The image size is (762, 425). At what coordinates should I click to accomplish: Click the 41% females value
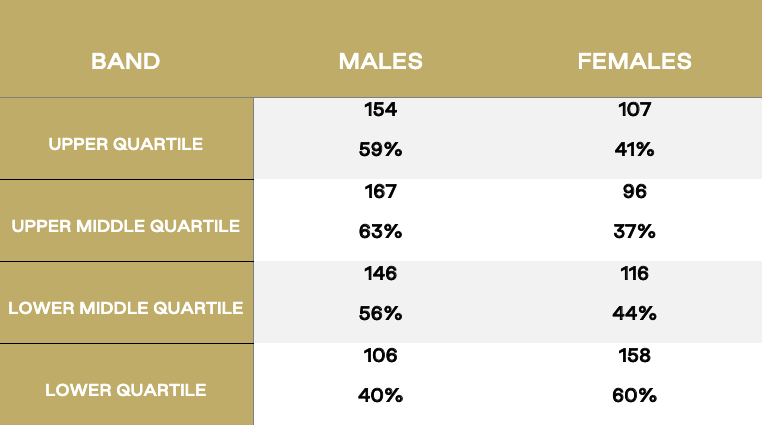click(634, 149)
